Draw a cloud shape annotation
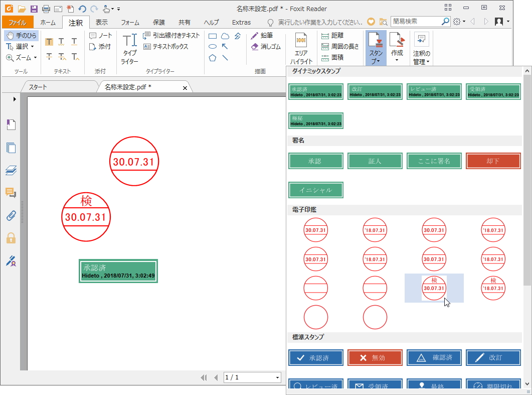532x395 pixels. coord(225,36)
